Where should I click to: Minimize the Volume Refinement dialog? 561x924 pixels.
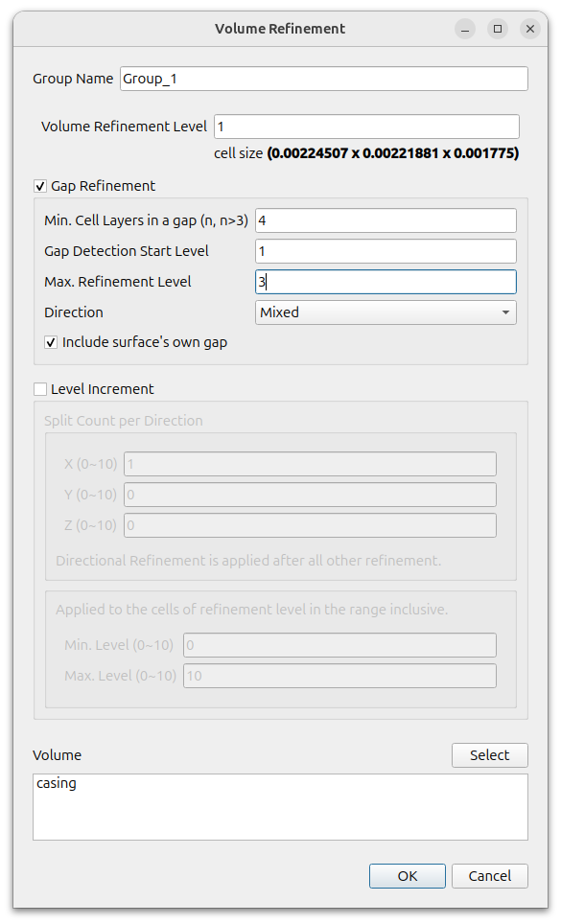465,29
